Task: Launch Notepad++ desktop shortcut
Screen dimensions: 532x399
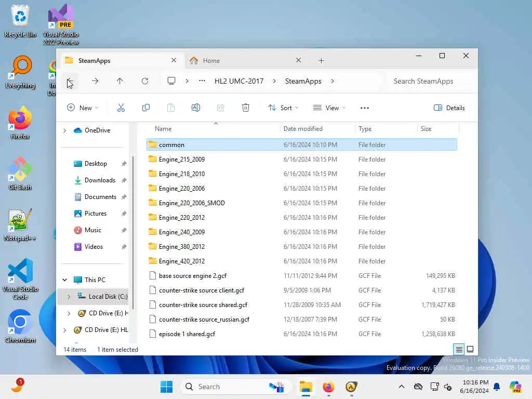Action: (20, 224)
